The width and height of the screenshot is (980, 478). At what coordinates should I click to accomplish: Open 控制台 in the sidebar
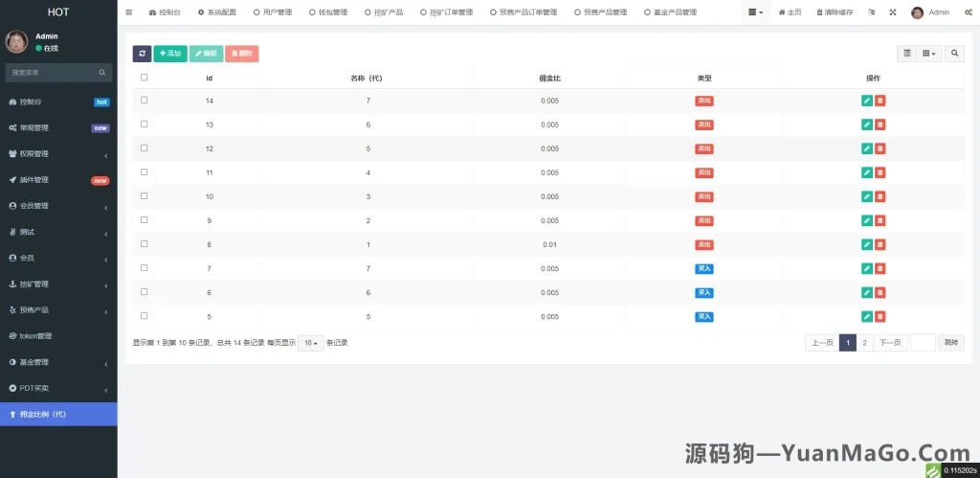[x=58, y=102]
